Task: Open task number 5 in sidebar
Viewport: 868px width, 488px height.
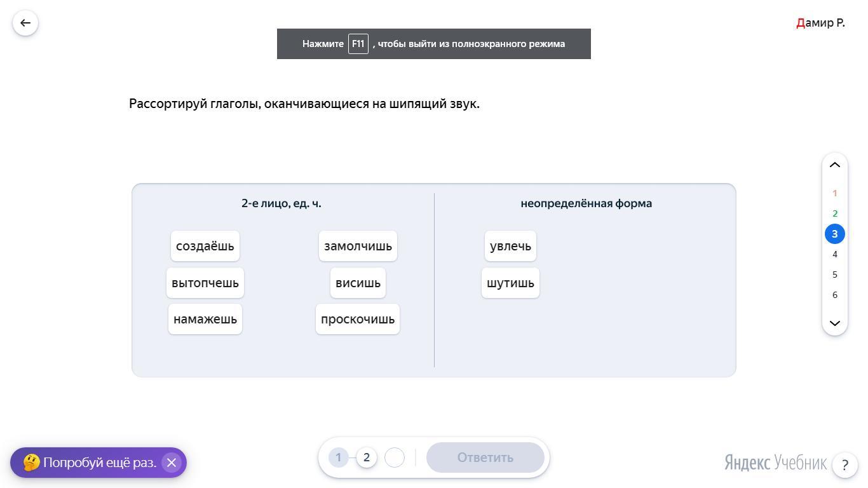Action: point(834,274)
